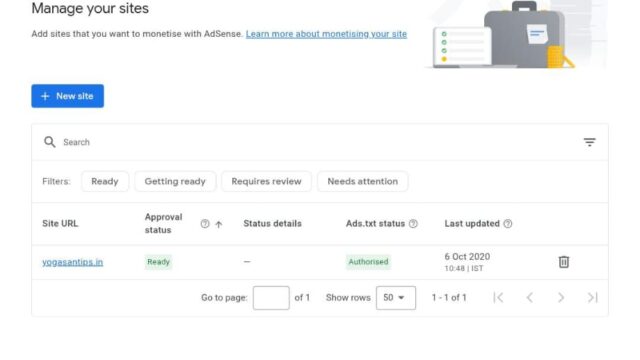The image size is (640, 360).
Task: Open the monetising your site help link
Action: pyautogui.click(x=326, y=34)
